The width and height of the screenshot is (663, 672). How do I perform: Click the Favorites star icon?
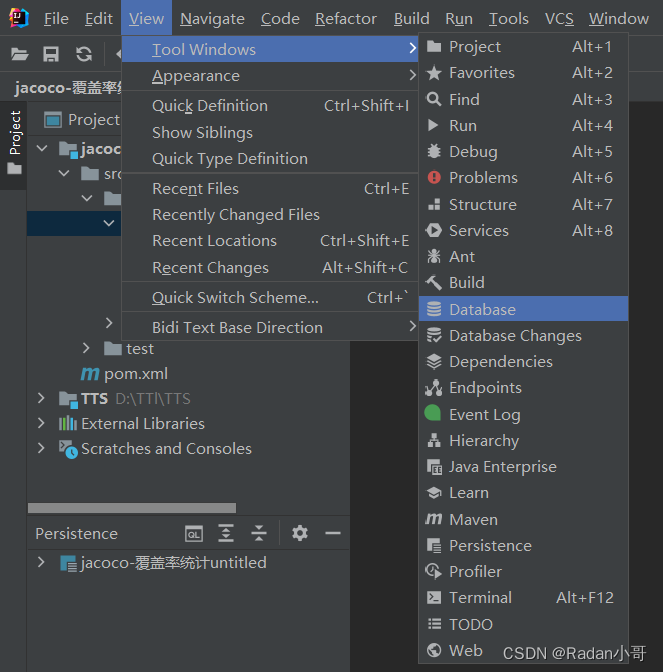pyautogui.click(x=434, y=72)
